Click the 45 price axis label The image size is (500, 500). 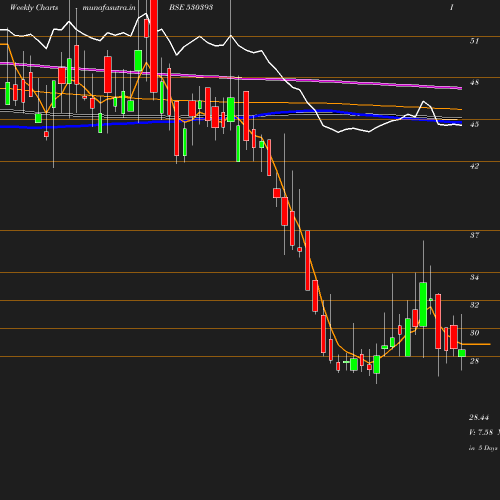pyautogui.click(x=474, y=124)
